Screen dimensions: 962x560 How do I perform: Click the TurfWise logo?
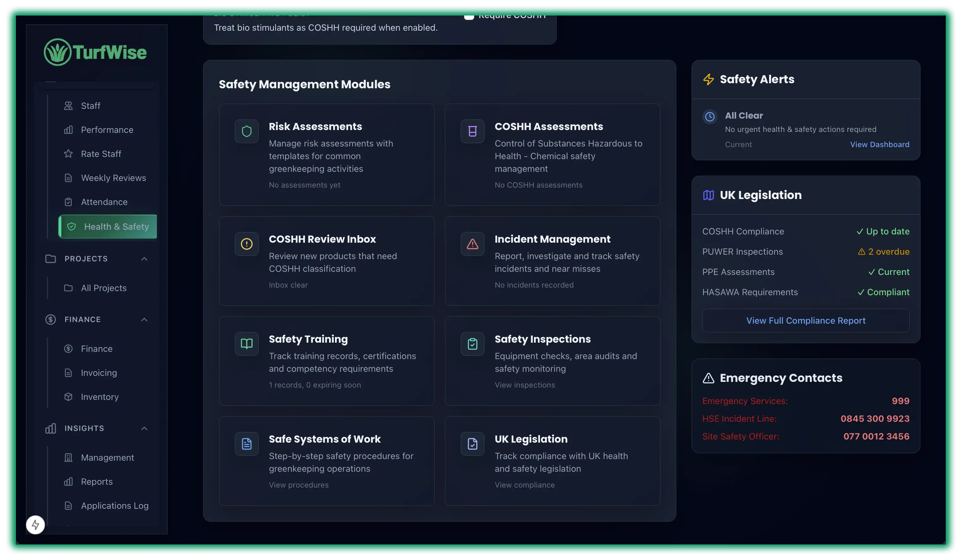point(95,52)
